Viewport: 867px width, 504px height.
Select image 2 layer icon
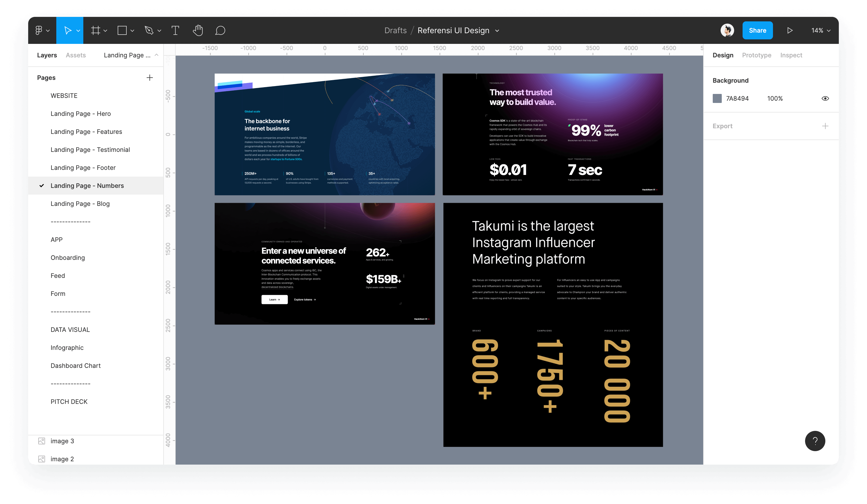(x=42, y=459)
